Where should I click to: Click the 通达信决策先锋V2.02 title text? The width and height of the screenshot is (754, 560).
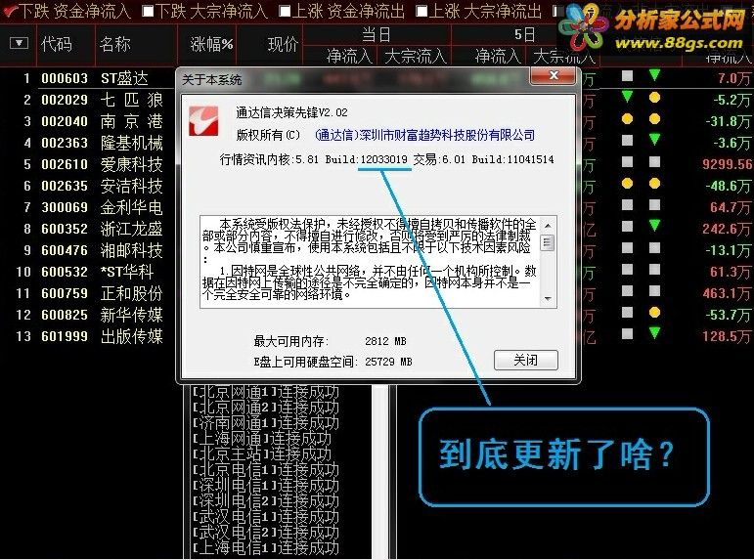click(291, 113)
